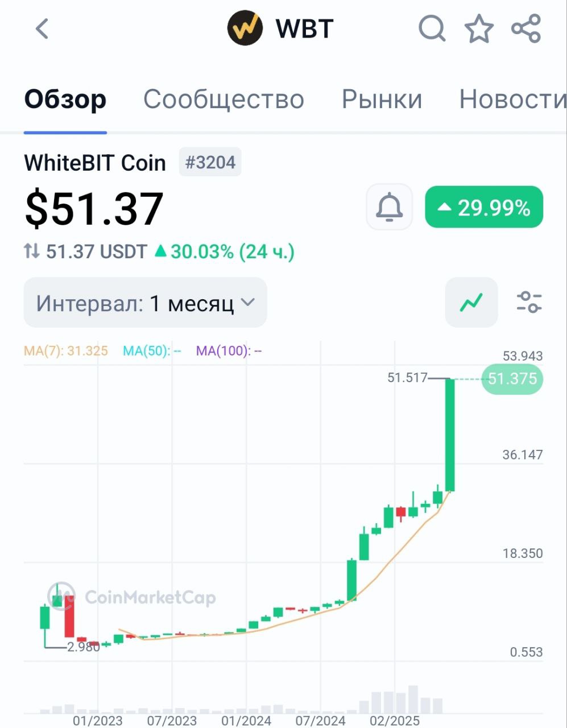Collapse the currency pair switcher arrows
The image size is (567, 728).
31,251
